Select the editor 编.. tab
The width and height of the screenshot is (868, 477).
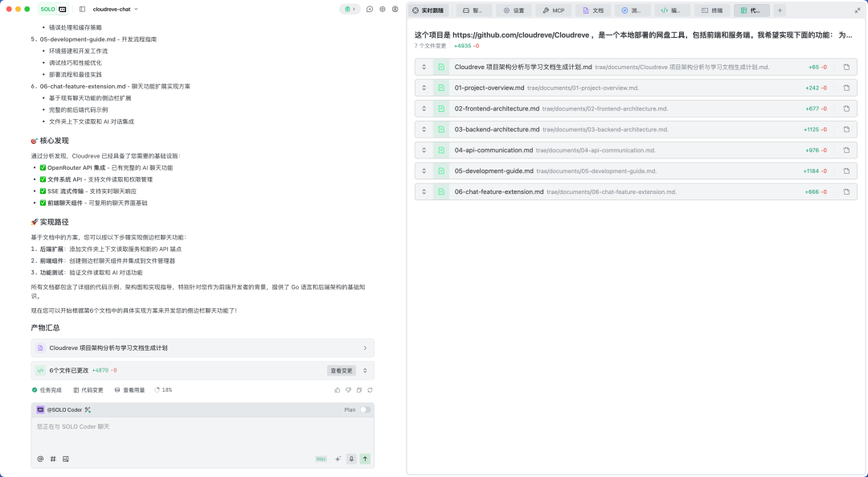(x=673, y=10)
